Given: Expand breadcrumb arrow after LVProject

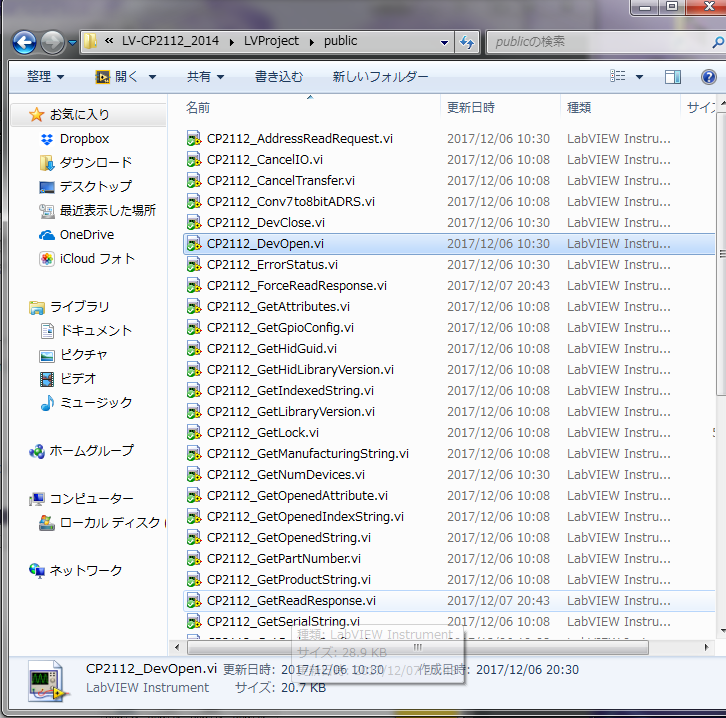Looking at the screenshot, I should tap(312, 42).
